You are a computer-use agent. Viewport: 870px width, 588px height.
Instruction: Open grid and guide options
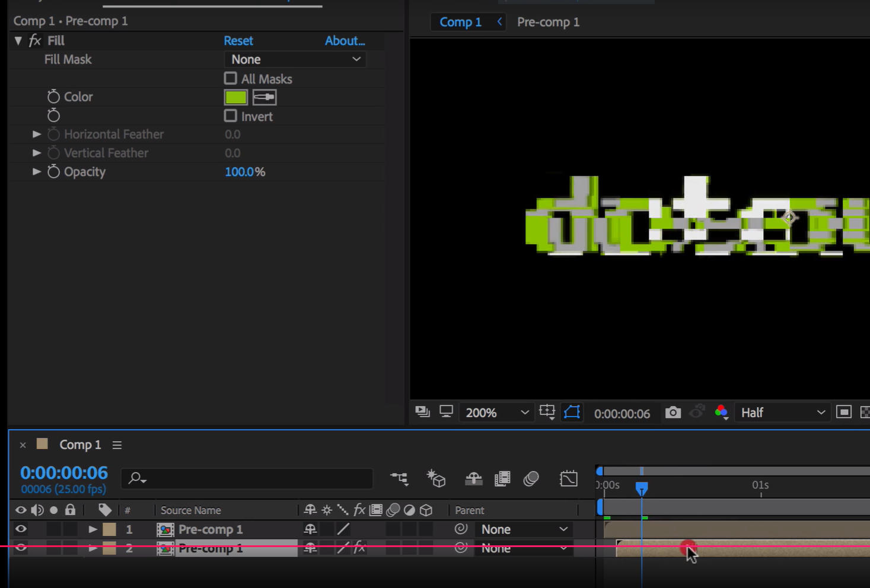point(547,412)
